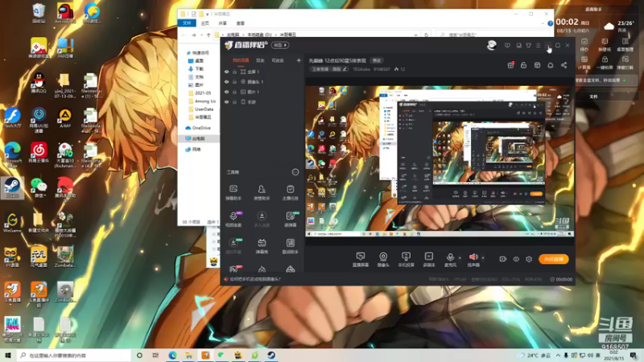Click the Explorer search box

click(x=492, y=35)
